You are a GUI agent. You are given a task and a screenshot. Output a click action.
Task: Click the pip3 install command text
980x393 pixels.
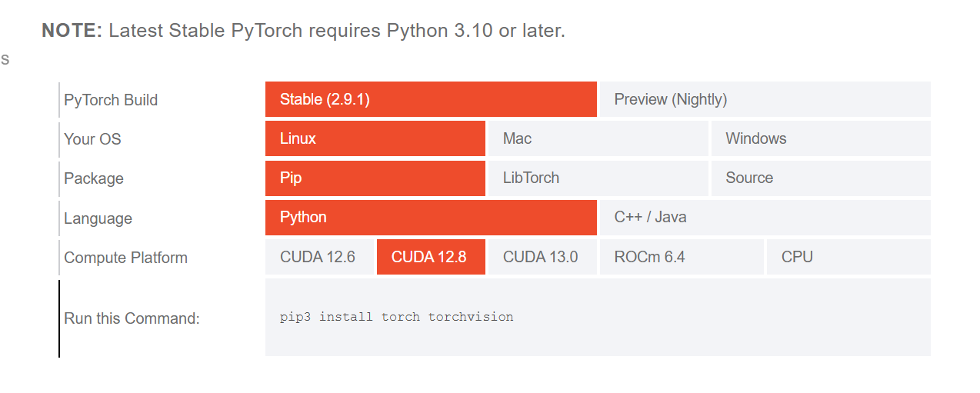(397, 317)
